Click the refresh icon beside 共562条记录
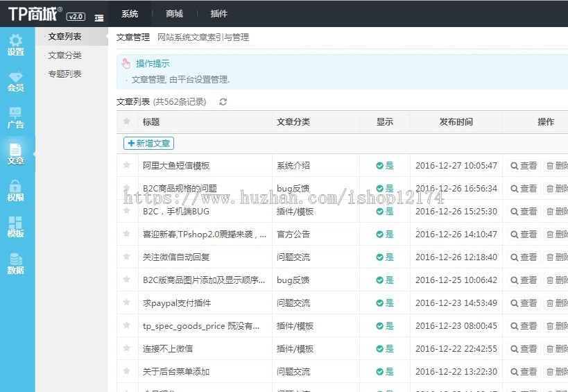This screenshot has height=392, width=568. tap(223, 102)
